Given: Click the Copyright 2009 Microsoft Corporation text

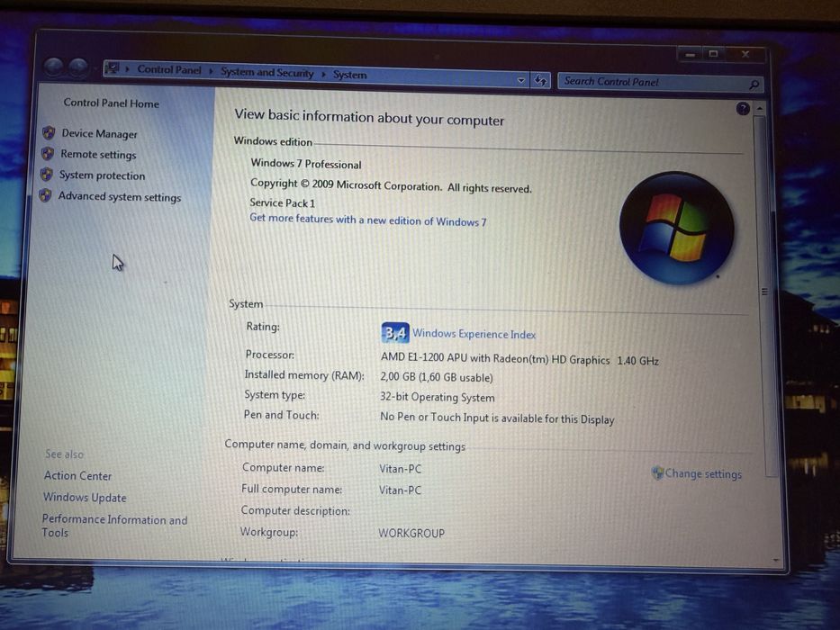Looking at the screenshot, I should [391, 184].
